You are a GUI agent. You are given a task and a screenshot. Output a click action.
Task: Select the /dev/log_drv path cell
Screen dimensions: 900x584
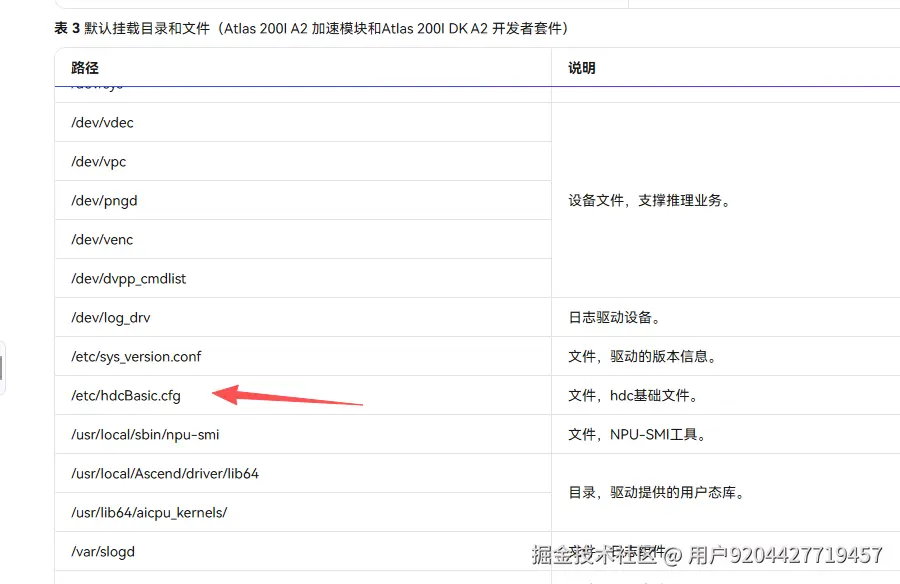click(x=303, y=318)
